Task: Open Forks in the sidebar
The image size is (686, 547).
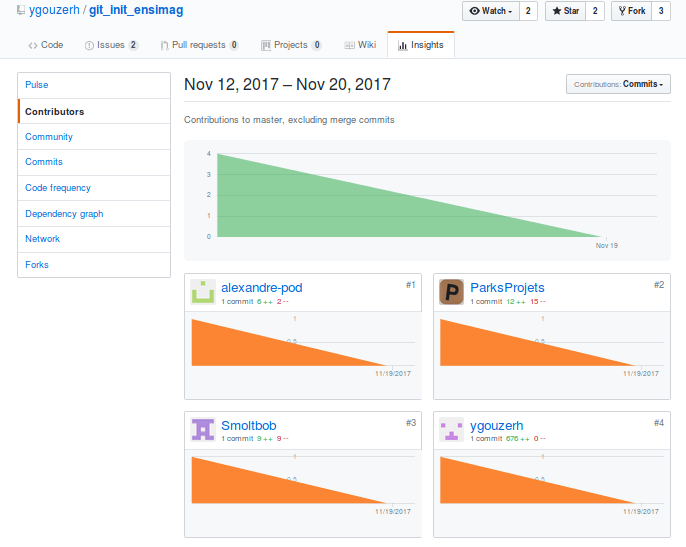Action: 94,265
